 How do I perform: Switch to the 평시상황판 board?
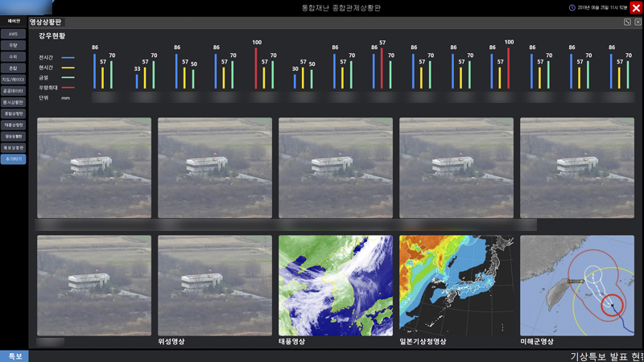pos(13,102)
